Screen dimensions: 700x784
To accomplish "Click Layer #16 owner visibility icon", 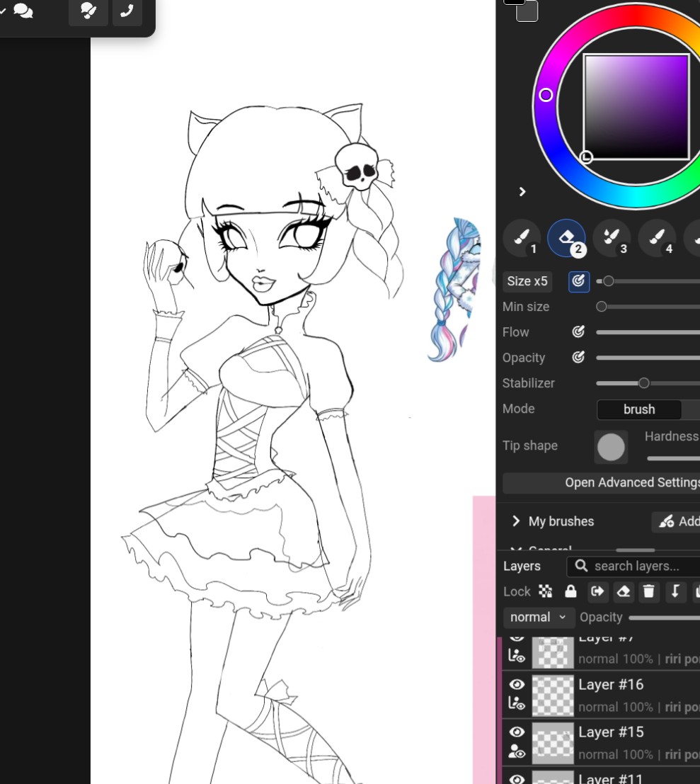I will pos(516,703).
